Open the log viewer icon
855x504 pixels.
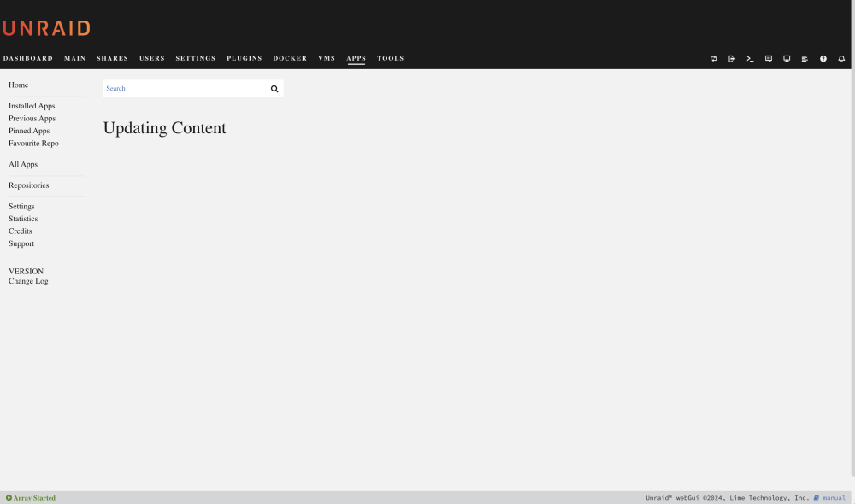(x=805, y=59)
